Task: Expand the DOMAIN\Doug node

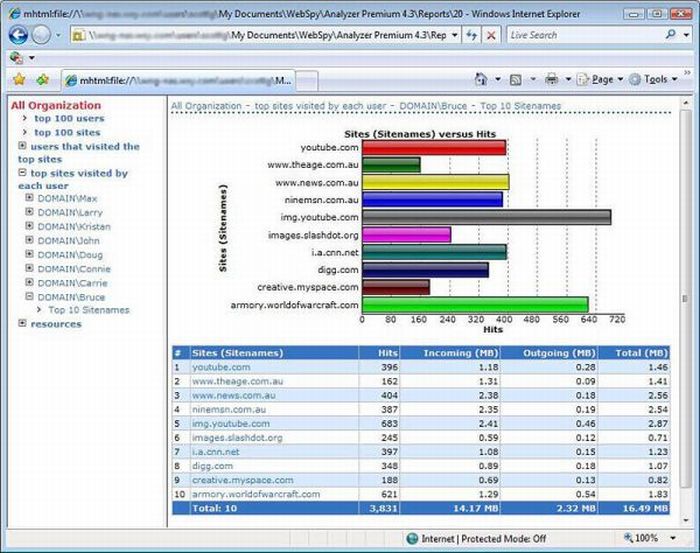Action: click(29, 254)
